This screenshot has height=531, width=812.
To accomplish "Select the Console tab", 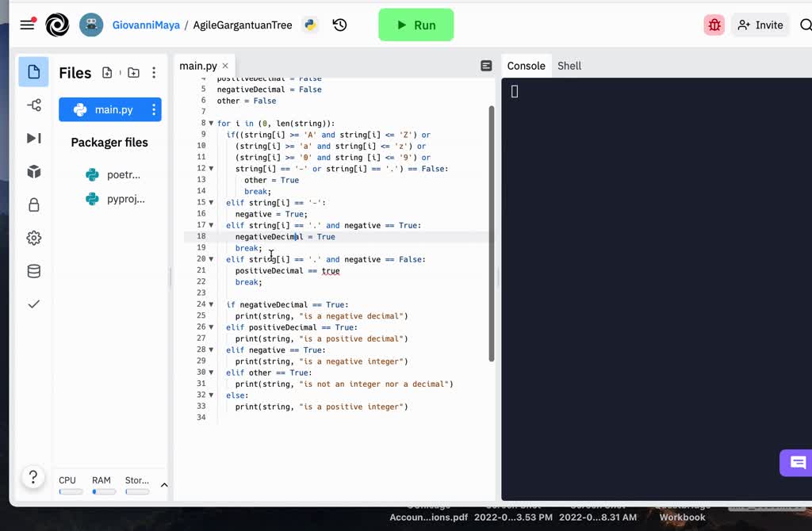I will (526, 66).
